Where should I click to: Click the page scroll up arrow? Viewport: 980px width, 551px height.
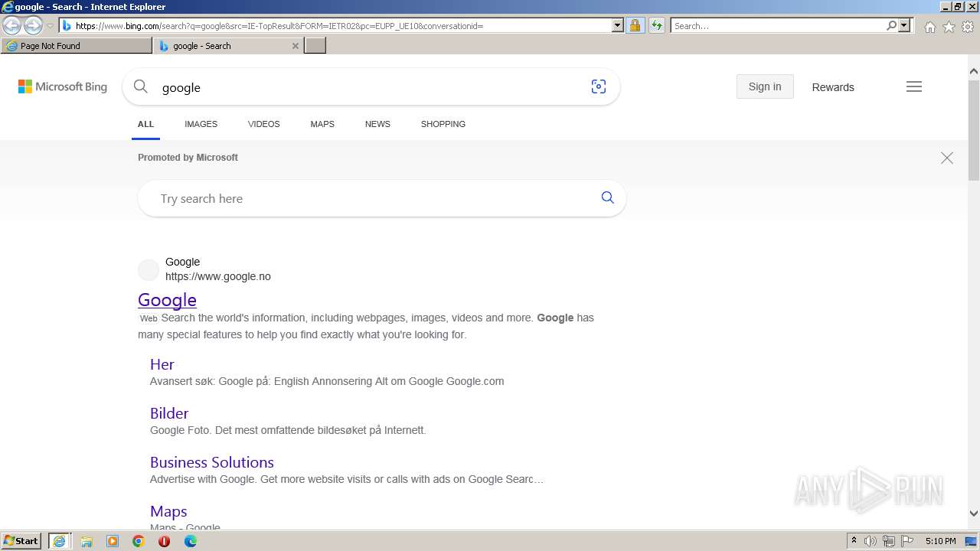click(x=974, y=72)
